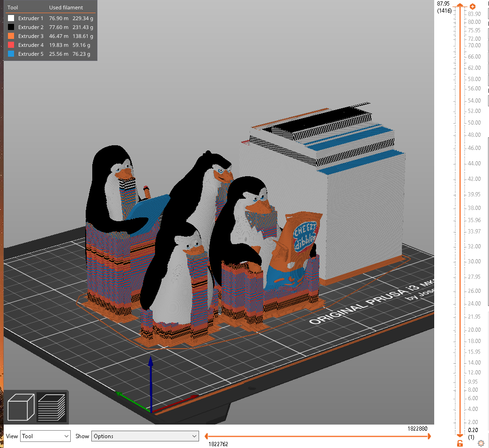Click the Extruder 2 legend label
The width and height of the screenshot is (489, 448).
30,27
